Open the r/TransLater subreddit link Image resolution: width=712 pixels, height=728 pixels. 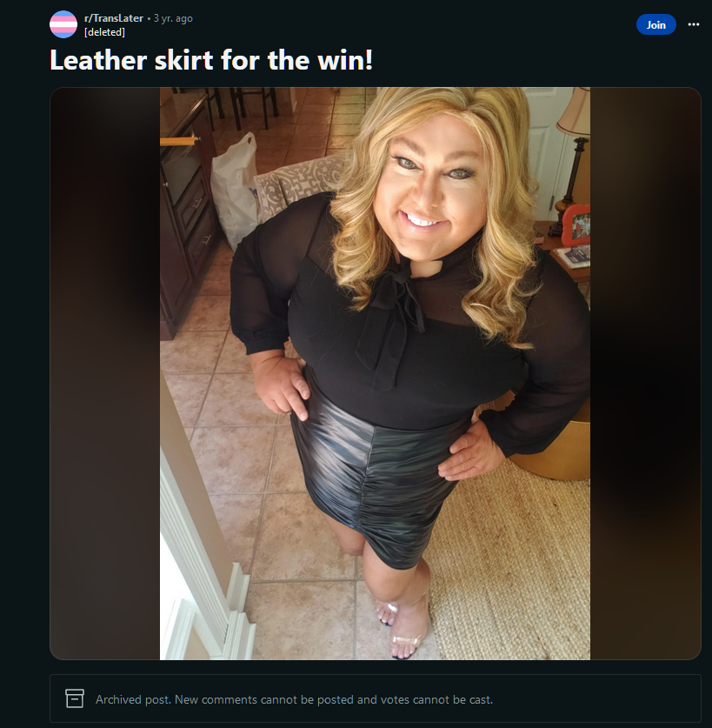click(x=114, y=18)
